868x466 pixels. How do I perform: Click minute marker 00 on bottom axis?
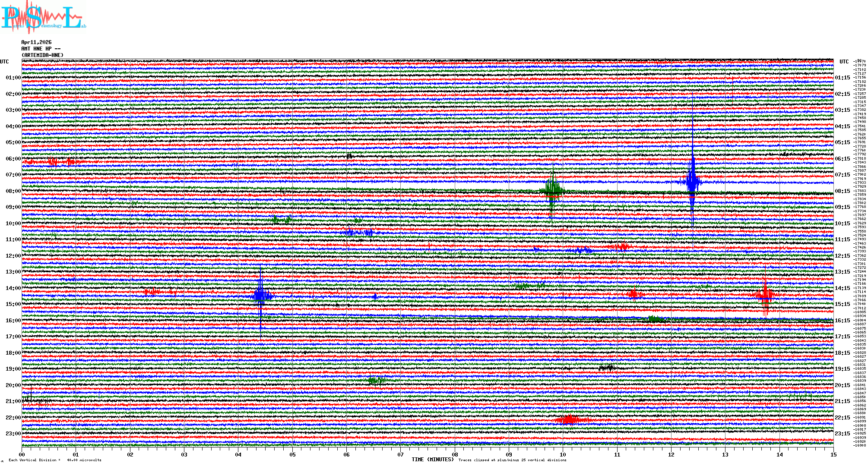click(22, 455)
